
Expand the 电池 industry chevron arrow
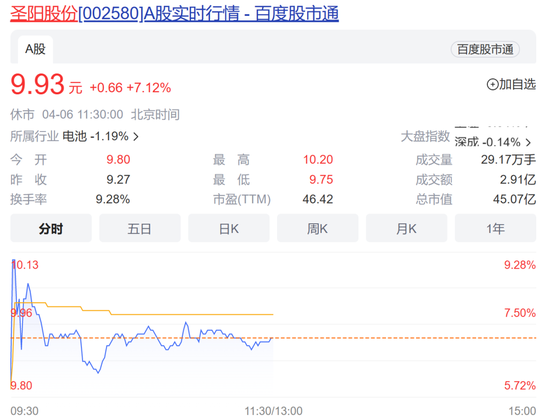click(136, 136)
